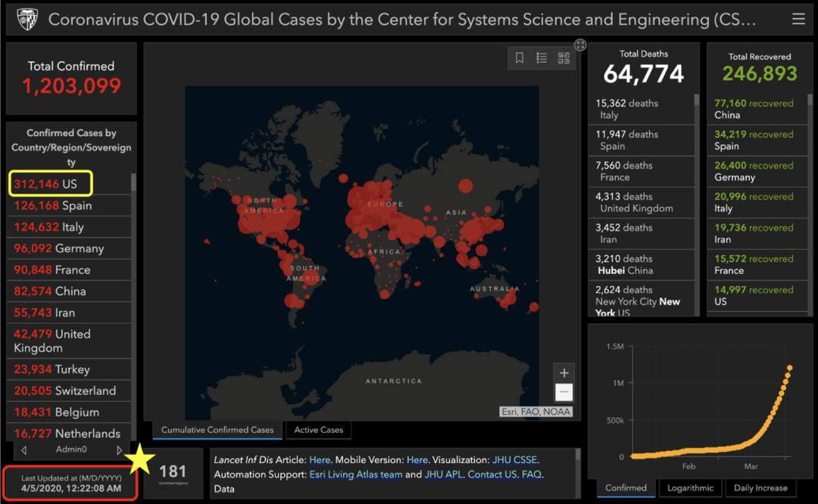Zoom out on the map
818x504 pixels.
pyautogui.click(x=564, y=392)
